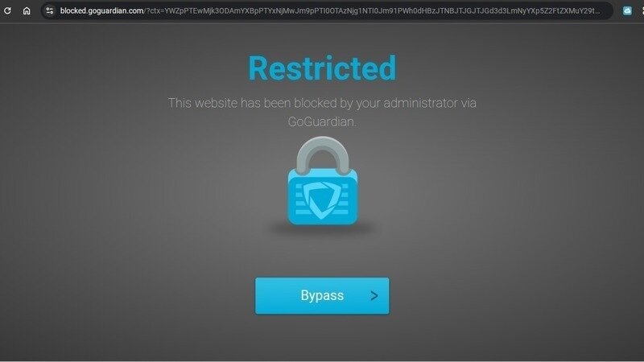This screenshot has height=362, width=644.
Task: Reload the blocked page
Action: pos(7,10)
